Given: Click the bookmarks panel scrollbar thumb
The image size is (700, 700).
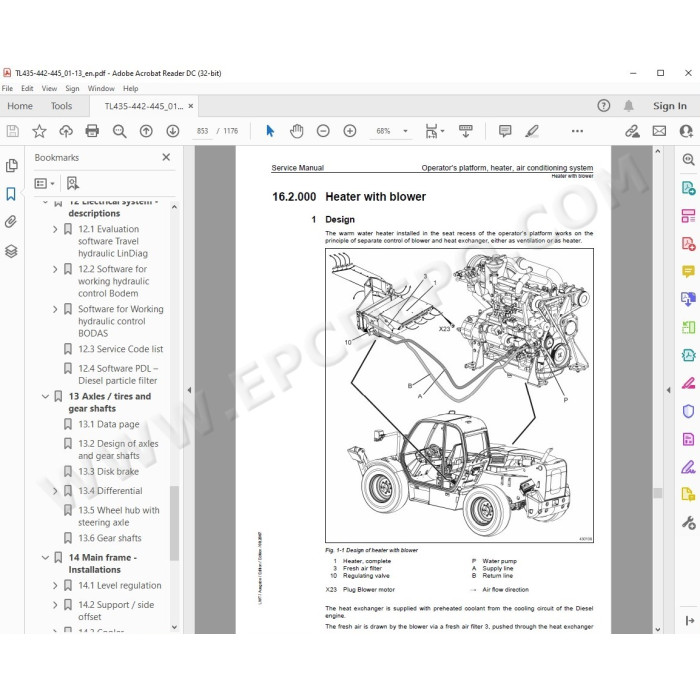Looking at the screenshot, I should [x=175, y=522].
